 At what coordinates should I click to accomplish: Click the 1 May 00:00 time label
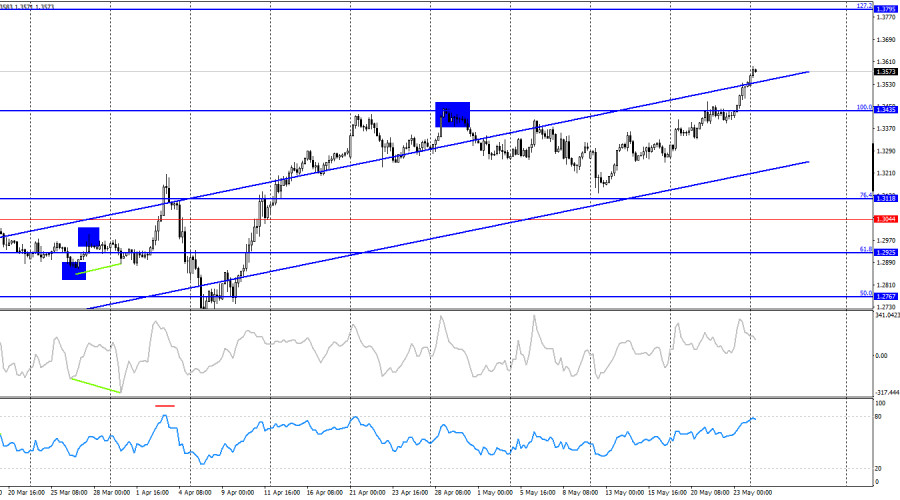[495, 493]
